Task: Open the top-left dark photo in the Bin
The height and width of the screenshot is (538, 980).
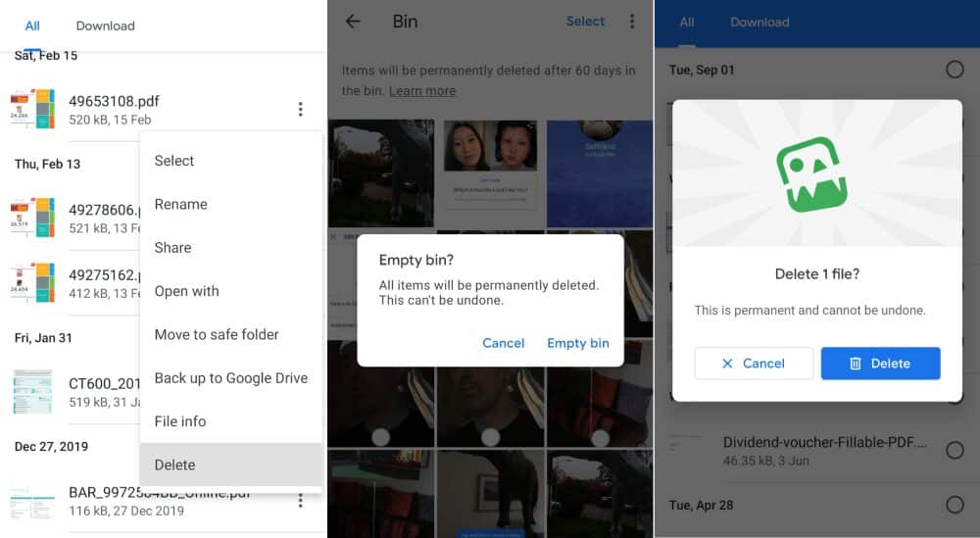Action: point(381,173)
